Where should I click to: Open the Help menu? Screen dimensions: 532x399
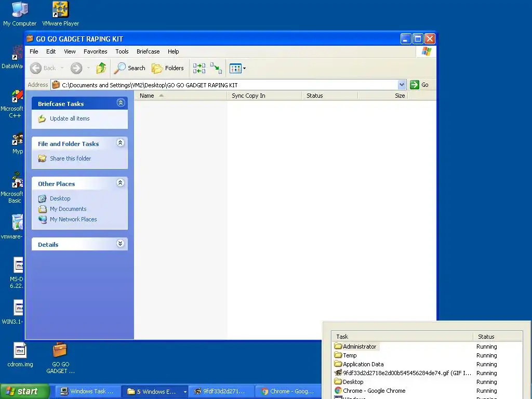173,51
